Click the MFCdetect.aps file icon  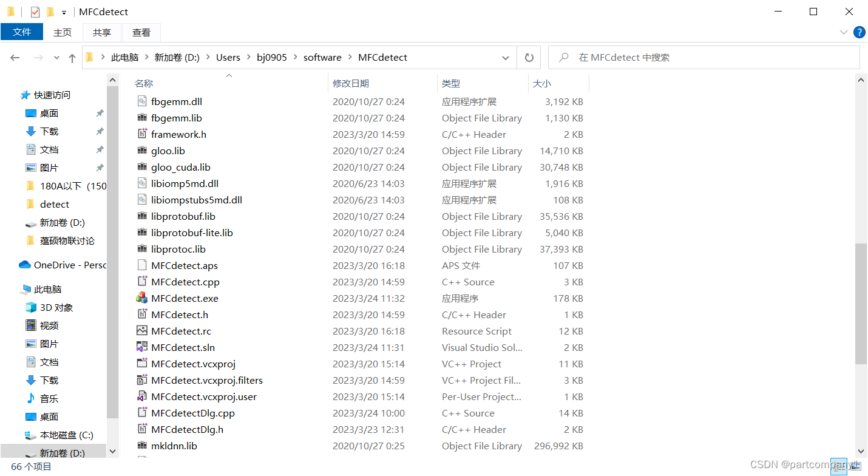[142, 265]
